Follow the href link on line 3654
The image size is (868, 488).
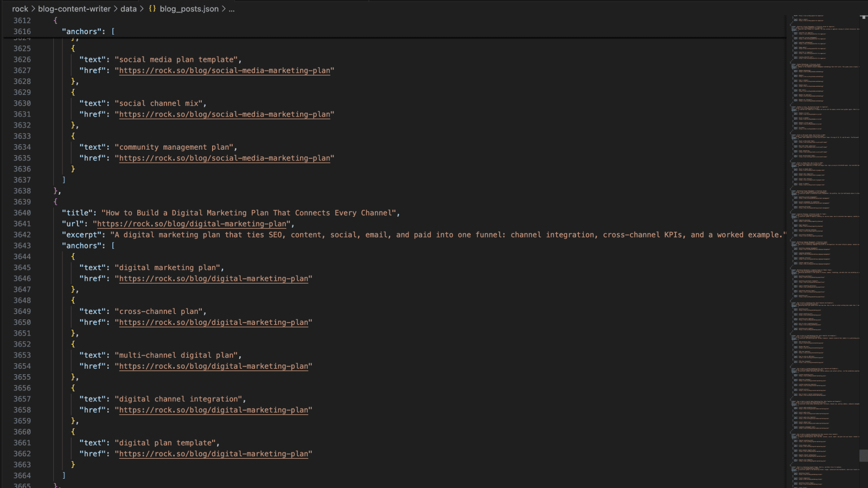click(x=214, y=367)
